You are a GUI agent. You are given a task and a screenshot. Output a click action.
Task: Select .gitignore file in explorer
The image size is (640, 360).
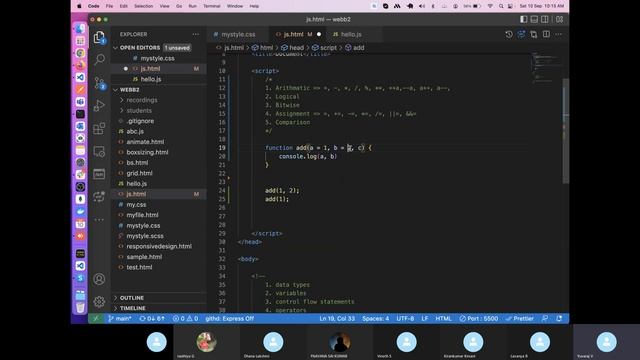pyautogui.click(x=140, y=121)
